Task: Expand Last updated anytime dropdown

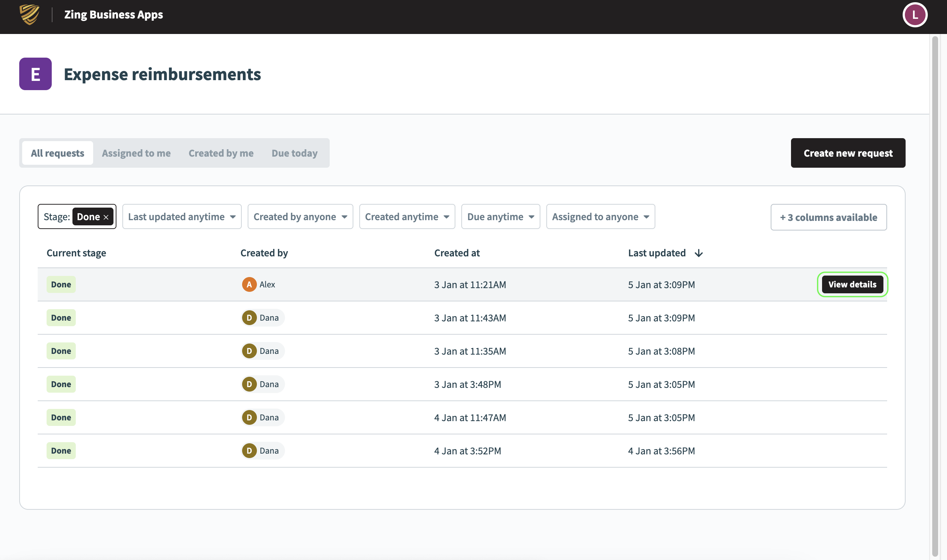Action: point(181,216)
